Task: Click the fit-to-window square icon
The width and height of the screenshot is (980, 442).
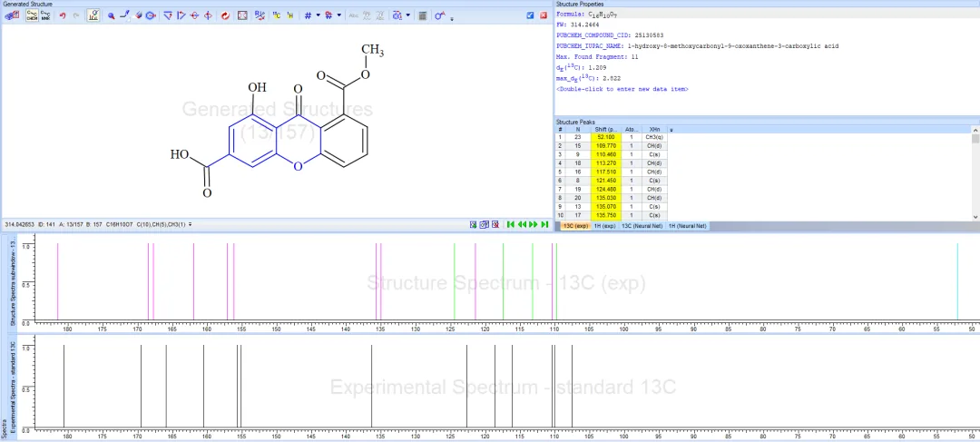Action: 242,15
